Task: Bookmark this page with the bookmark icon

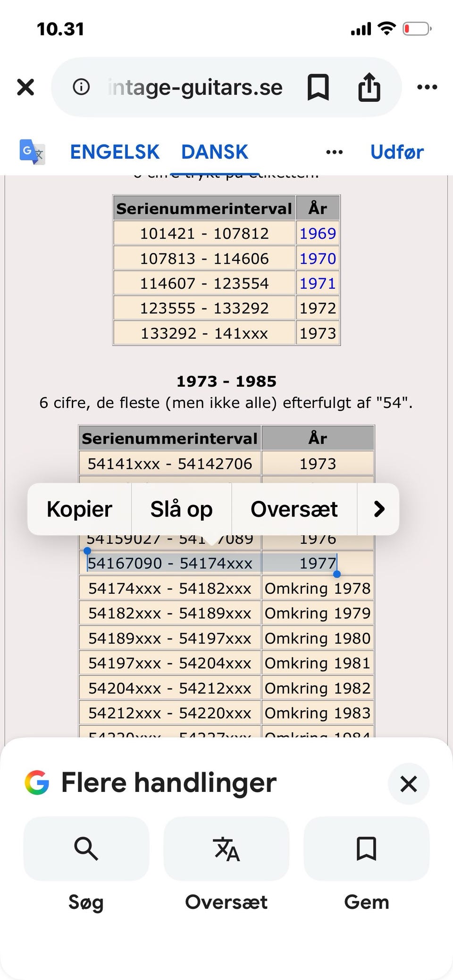Action: click(x=318, y=87)
